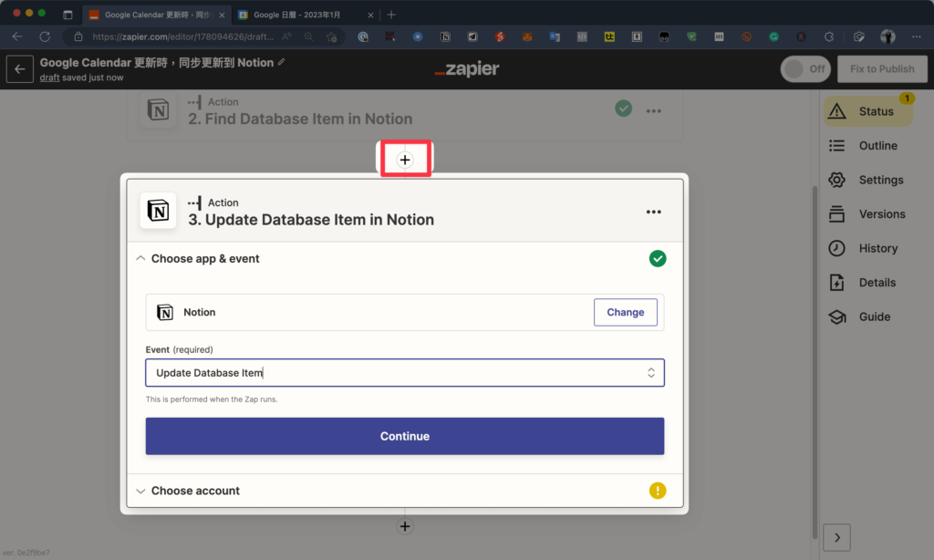View site info via lock icon

(78, 36)
